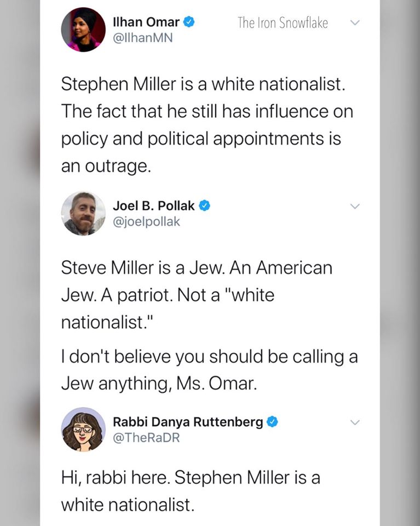Open the tweet starting "Steve Miller is a Jew"
Screen dimensions: 420x526
point(197,295)
